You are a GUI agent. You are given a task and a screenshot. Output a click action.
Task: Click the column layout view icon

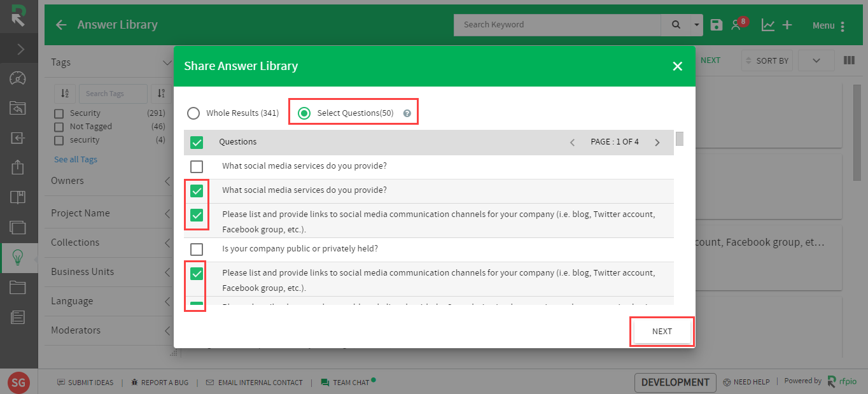pos(849,60)
